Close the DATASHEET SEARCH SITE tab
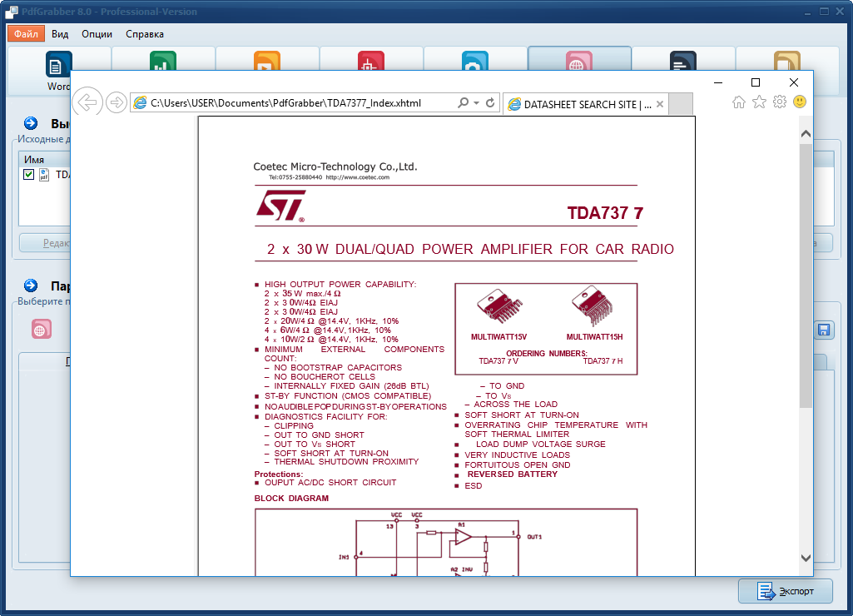Viewport: 853px width, 616px height. [660, 104]
